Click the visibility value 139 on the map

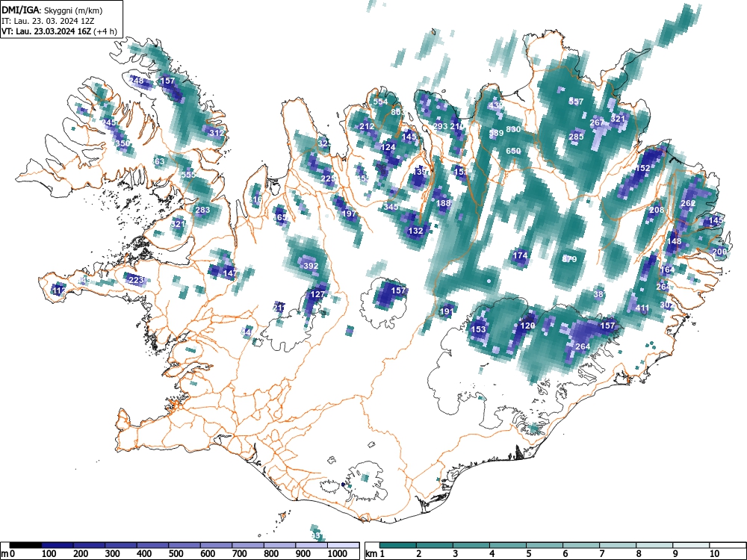(420, 172)
